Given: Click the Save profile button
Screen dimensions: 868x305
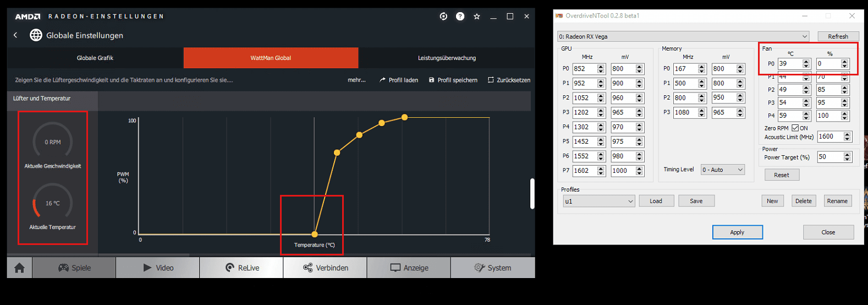Looking at the screenshot, I should (x=696, y=201).
